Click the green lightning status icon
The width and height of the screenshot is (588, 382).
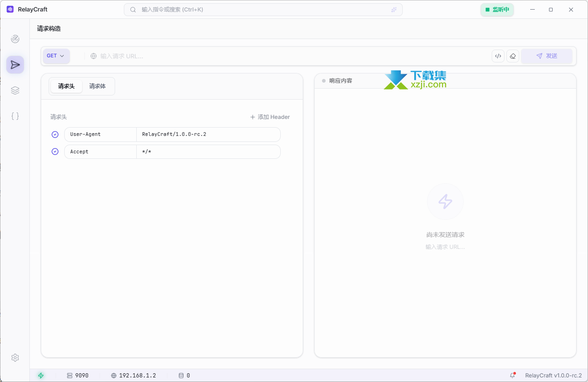(41, 375)
